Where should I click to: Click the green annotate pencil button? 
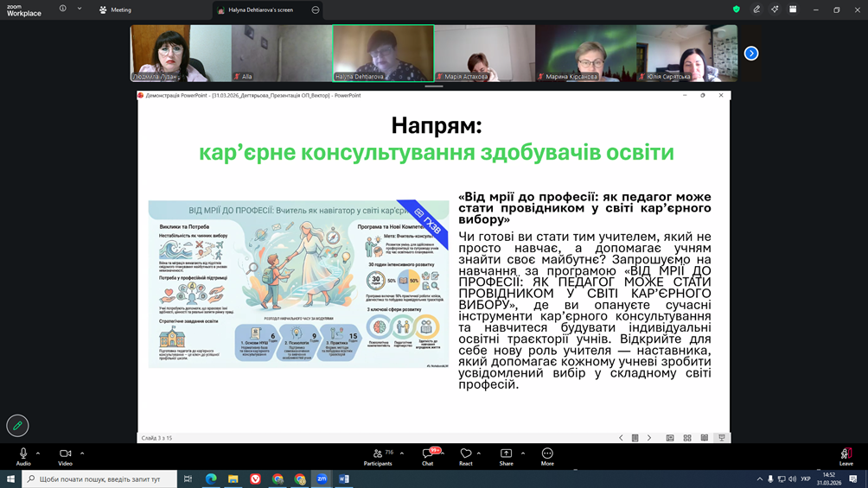[x=17, y=425]
